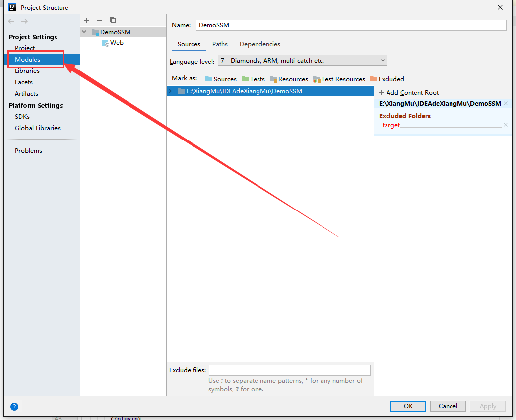Click the content root path in right panel
This screenshot has height=420, width=516.
click(x=440, y=103)
